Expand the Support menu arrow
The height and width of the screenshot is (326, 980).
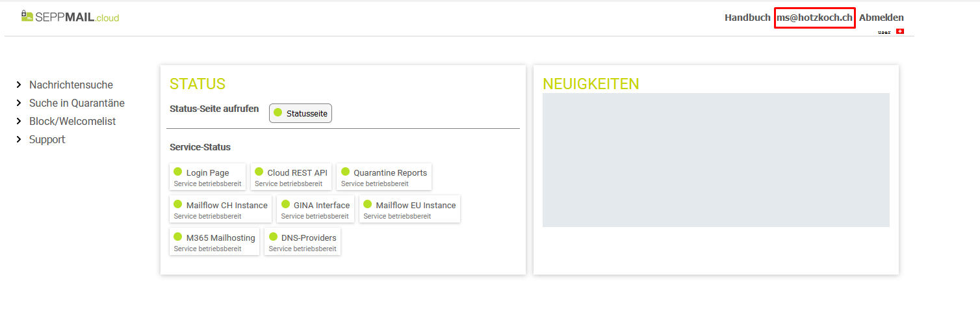19,140
